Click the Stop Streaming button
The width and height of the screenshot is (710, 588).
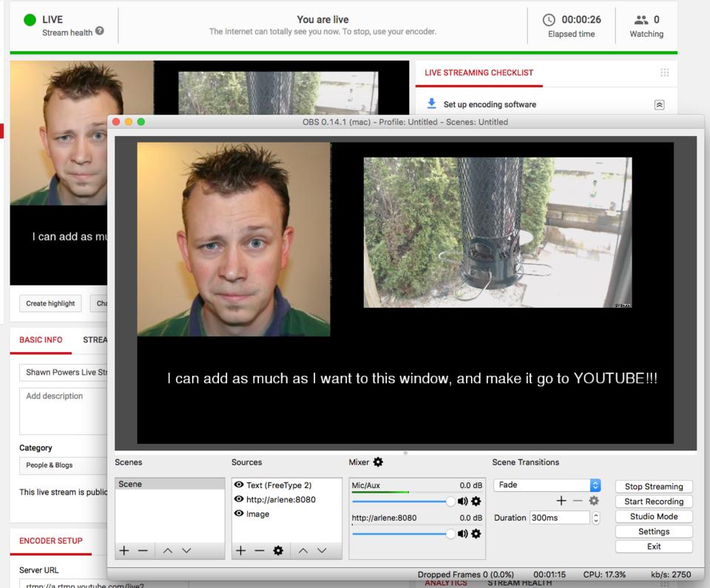pos(654,487)
